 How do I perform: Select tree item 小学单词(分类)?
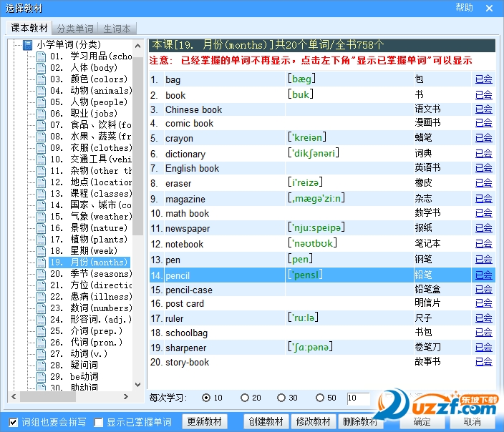[69, 44]
